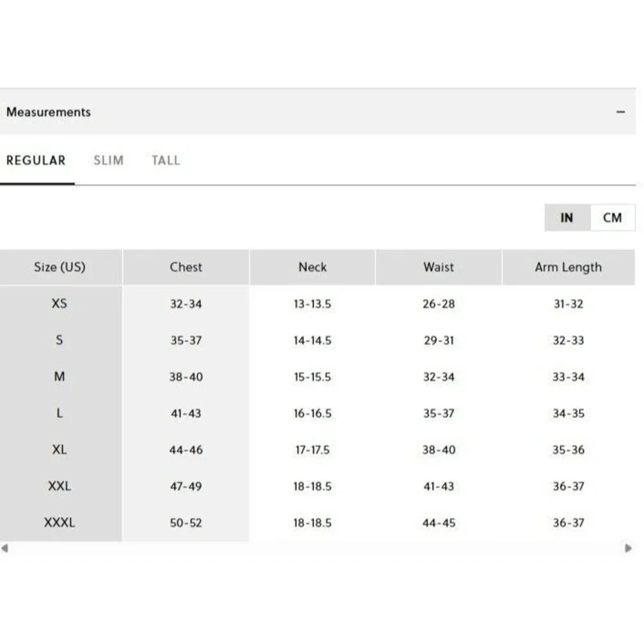Select the REGULAR fit tab
The height and width of the screenshot is (644, 644).
(x=36, y=160)
